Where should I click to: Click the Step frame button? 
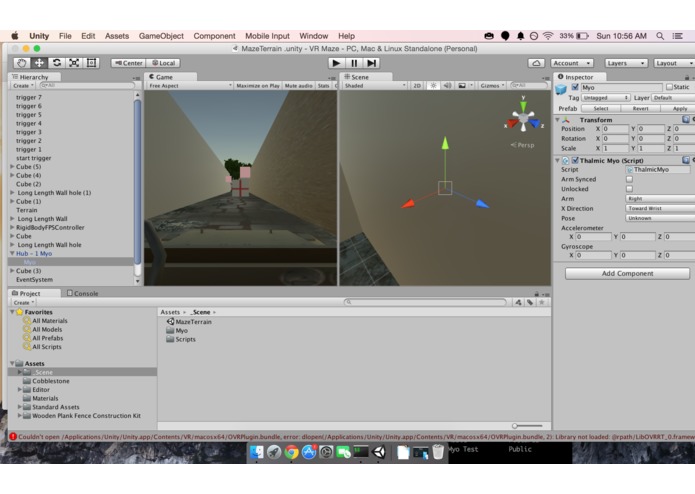tap(371, 63)
